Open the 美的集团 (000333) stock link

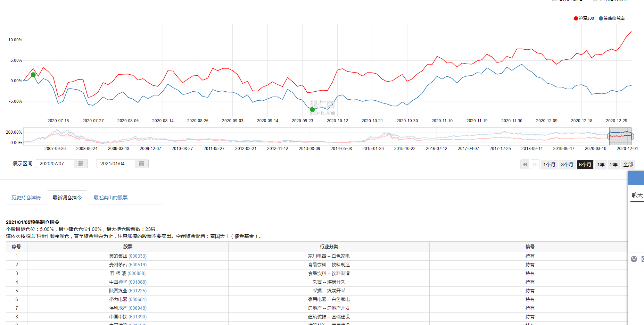coord(128,256)
